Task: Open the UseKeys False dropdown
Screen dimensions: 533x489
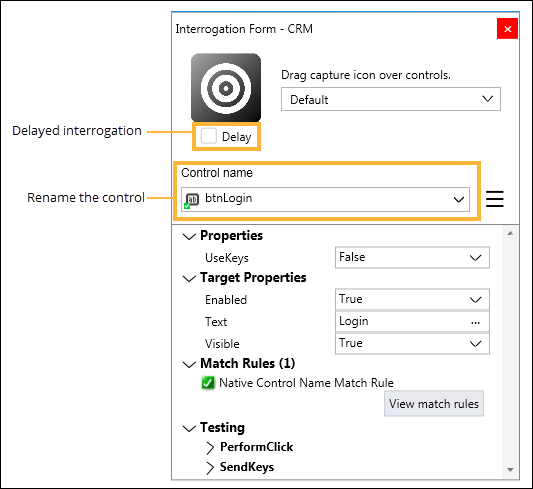Action: 412,258
